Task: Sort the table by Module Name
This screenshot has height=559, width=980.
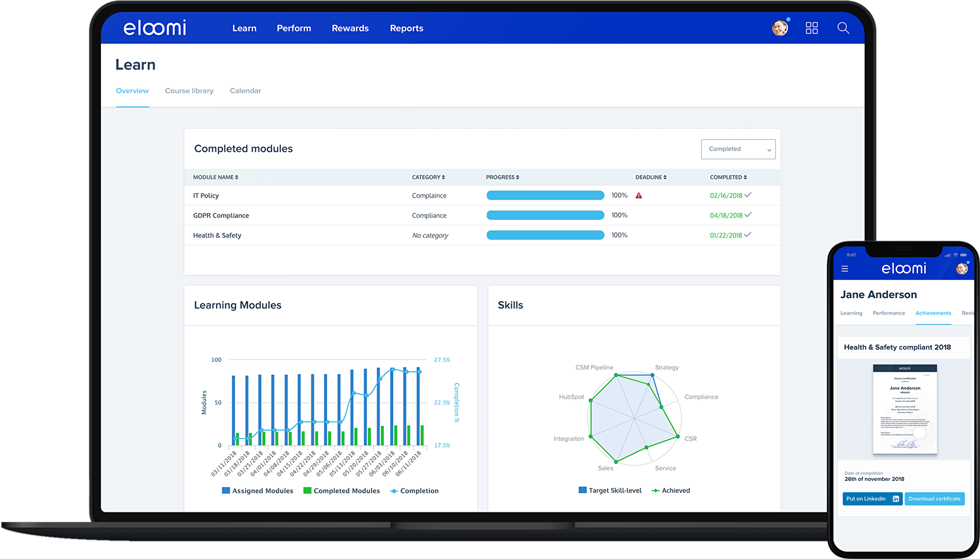Action: coord(215,177)
